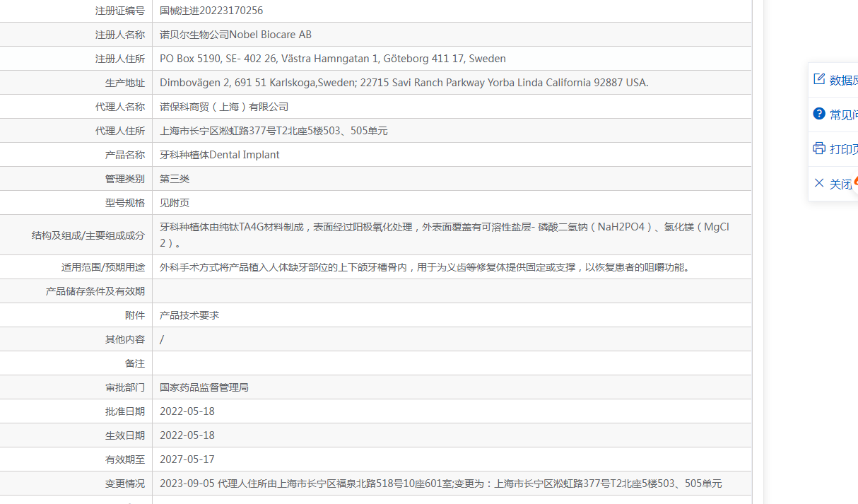Select registration number 国械注进20223170256

211,11
